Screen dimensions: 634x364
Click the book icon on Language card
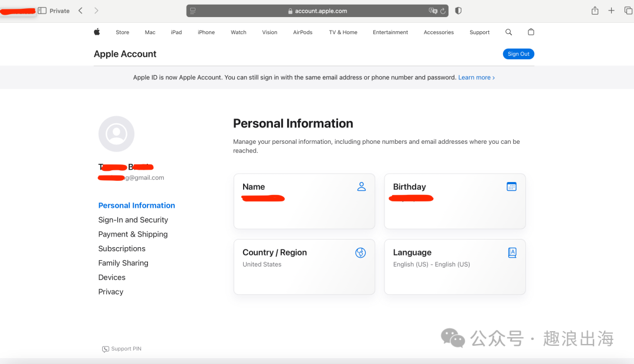[x=512, y=253]
